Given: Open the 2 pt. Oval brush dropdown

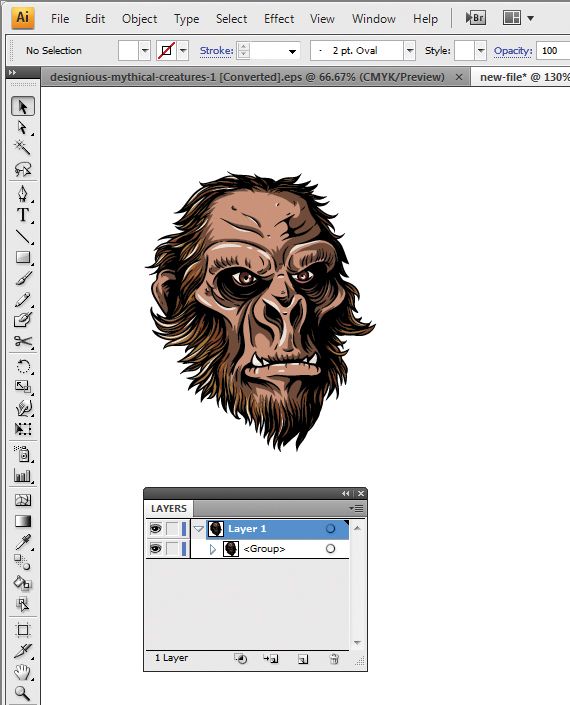Looking at the screenshot, I should [x=410, y=50].
